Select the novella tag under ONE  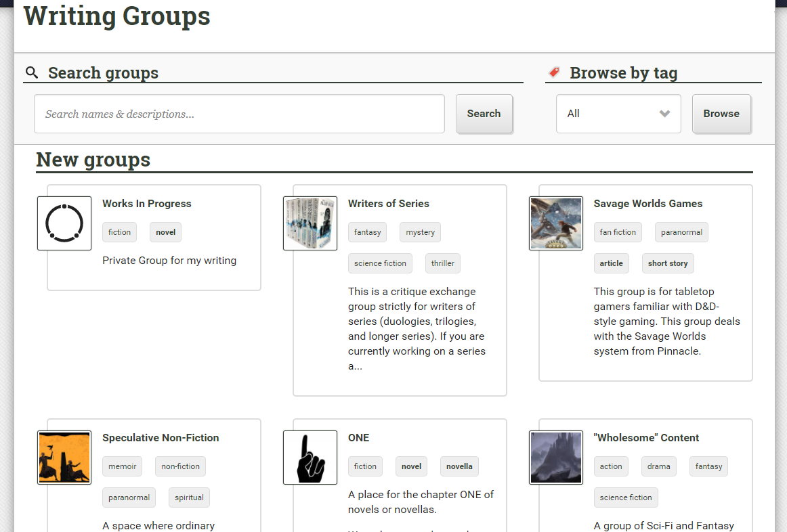click(x=459, y=466)
